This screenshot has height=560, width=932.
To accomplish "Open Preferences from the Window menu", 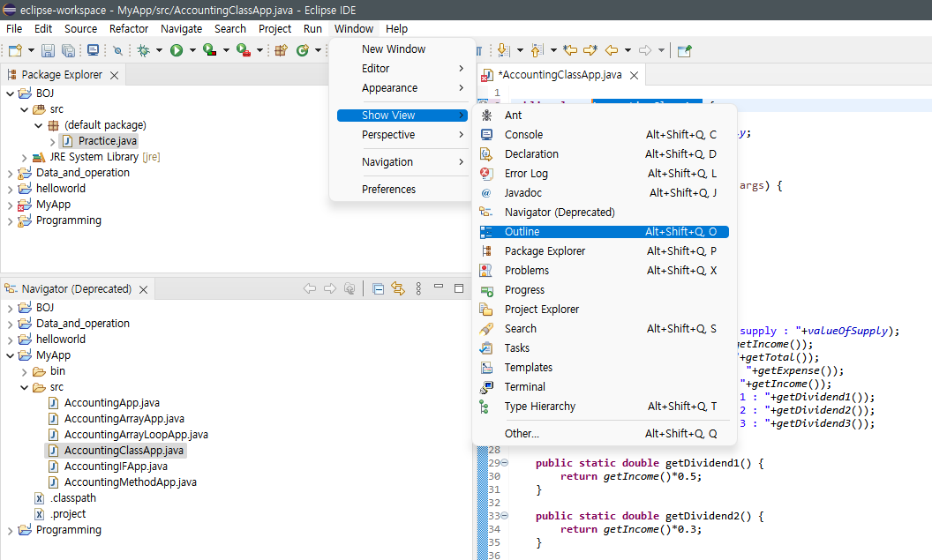I will [402, 190].
